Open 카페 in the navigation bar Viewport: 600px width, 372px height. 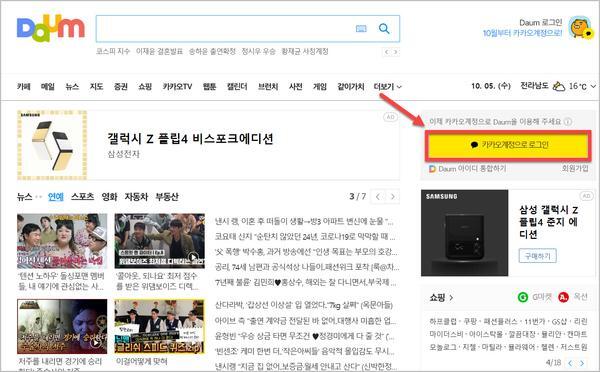click(24, 87)
